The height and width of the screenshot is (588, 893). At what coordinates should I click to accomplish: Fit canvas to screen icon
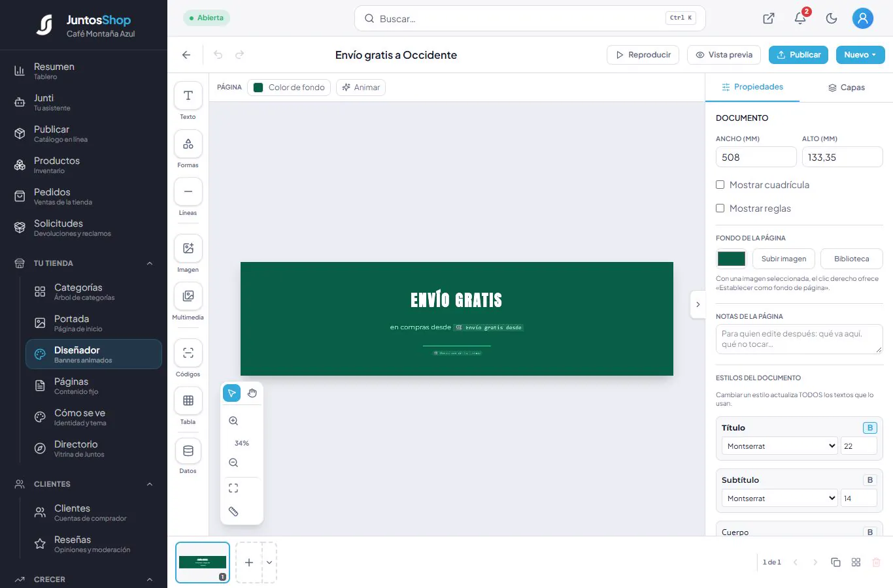(x=233, y=488)
